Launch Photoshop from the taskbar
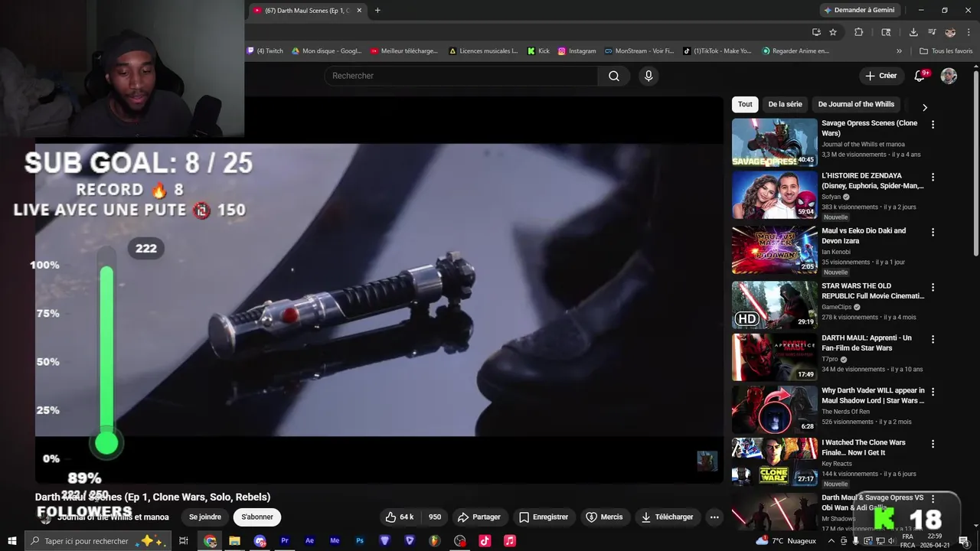 coord(360,541)
